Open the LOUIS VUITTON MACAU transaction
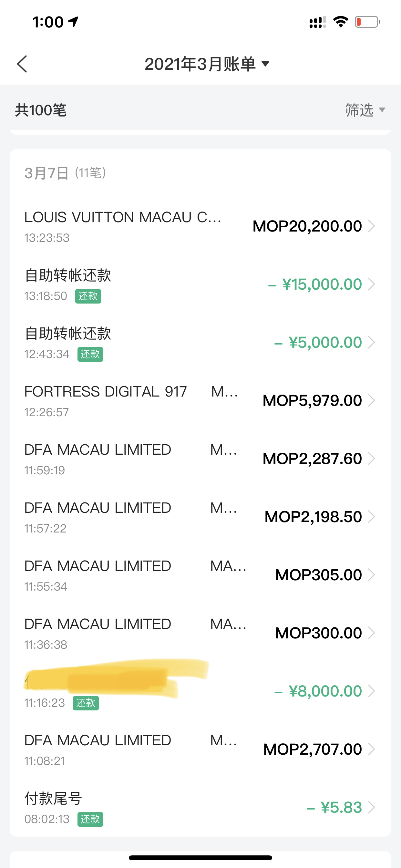 (200, 226)
